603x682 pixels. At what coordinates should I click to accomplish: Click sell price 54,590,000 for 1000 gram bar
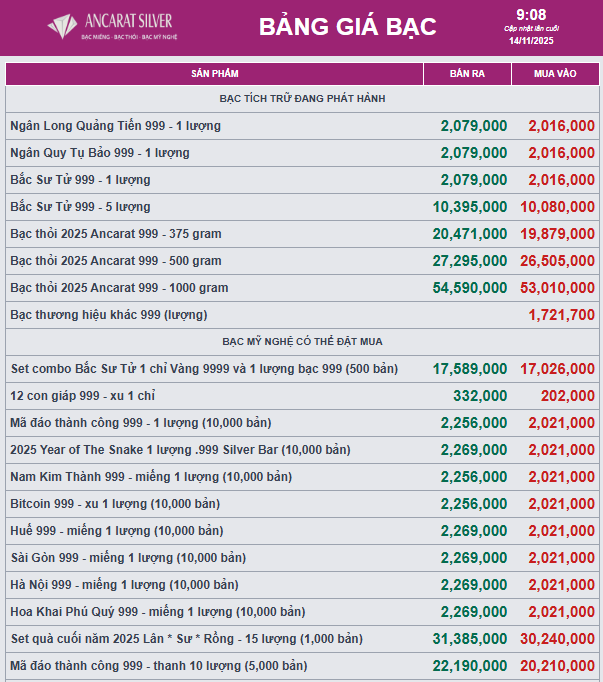pos(469,288)
